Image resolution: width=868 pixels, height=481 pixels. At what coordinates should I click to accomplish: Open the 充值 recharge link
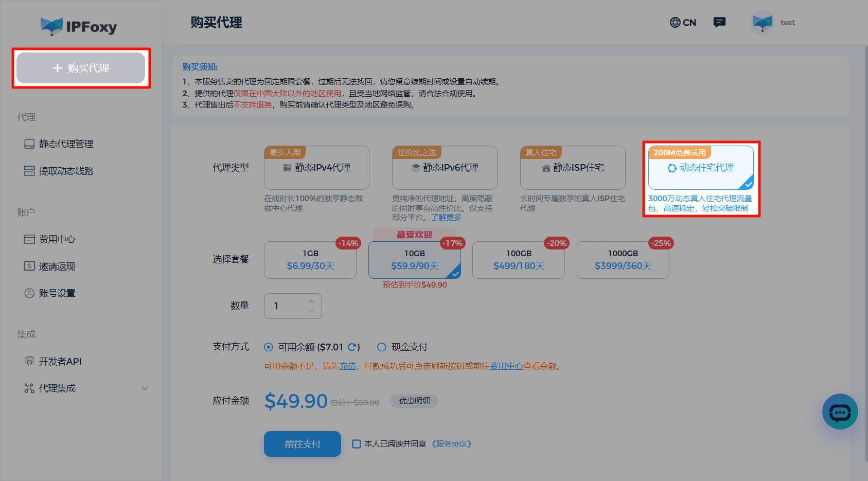(x=347, y=366)
